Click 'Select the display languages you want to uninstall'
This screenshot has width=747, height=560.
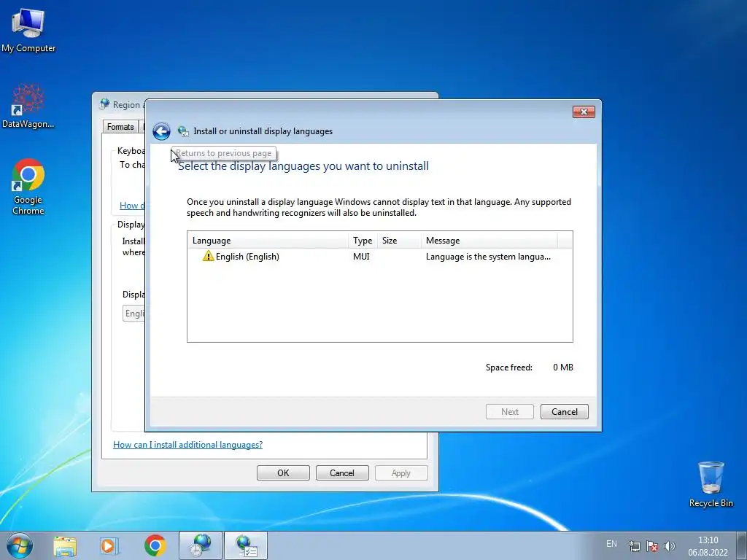click(303, 166)
